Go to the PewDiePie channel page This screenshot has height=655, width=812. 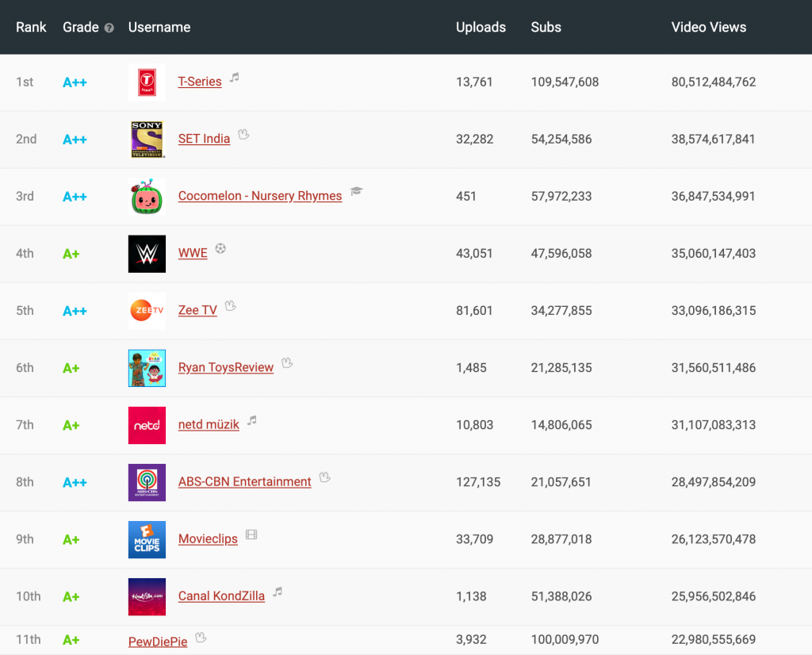click(x=158, y=642)
